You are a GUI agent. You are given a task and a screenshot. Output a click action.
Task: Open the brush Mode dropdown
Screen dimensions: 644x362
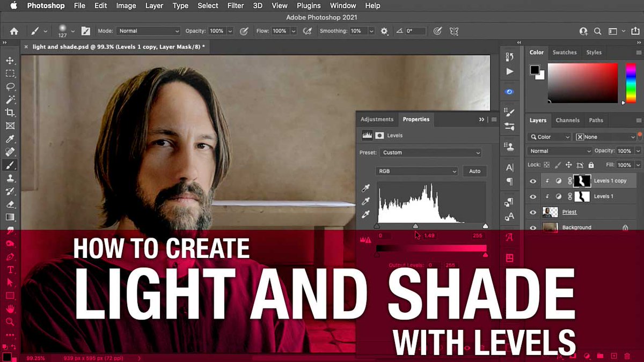click(149, 31)
